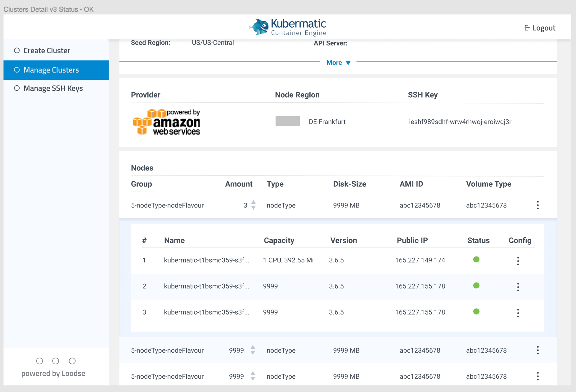Click the Logout icon in the header
The image size is (576, 392).
click(x=527, y=28)
